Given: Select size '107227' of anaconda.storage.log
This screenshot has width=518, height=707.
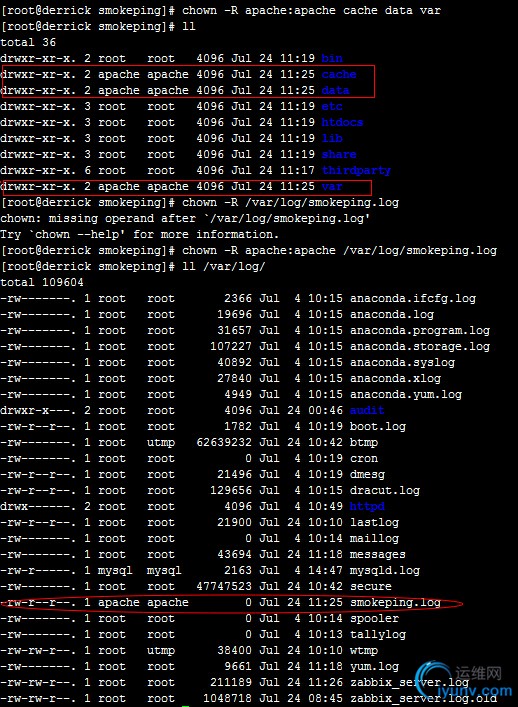Looking at the screenshot, I should tap(231, 346).
